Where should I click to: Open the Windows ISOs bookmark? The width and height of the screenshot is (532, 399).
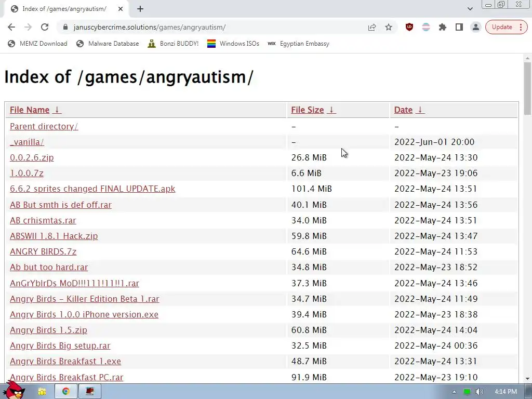pyautogui.click(x=233, y=44)
